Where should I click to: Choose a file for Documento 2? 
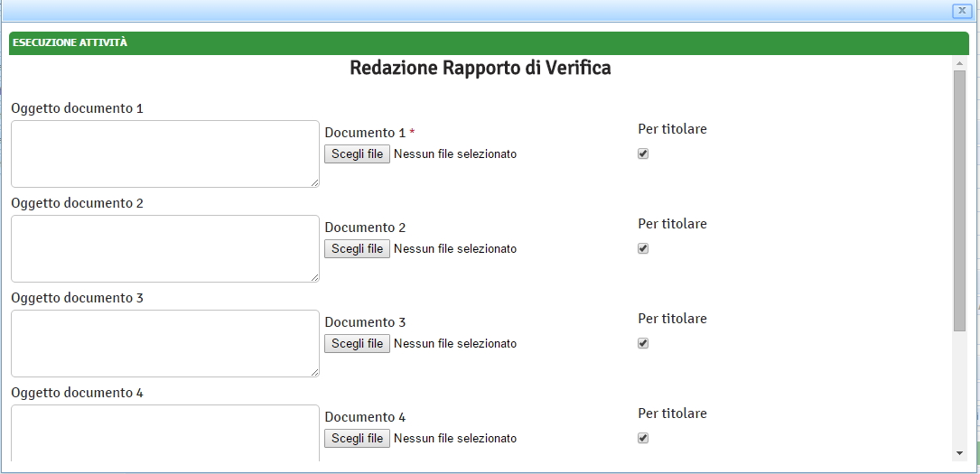click(x=358, y=249)
